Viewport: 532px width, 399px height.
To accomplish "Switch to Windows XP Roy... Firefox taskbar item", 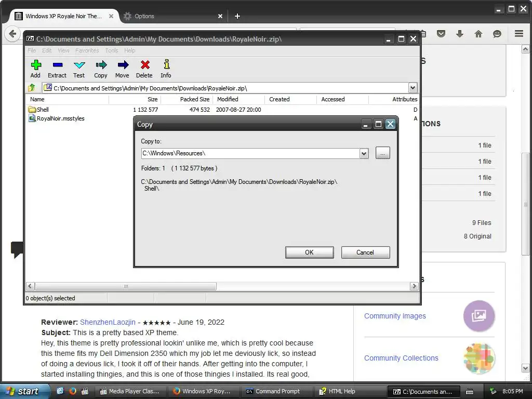I will click(x=203, y=392).
